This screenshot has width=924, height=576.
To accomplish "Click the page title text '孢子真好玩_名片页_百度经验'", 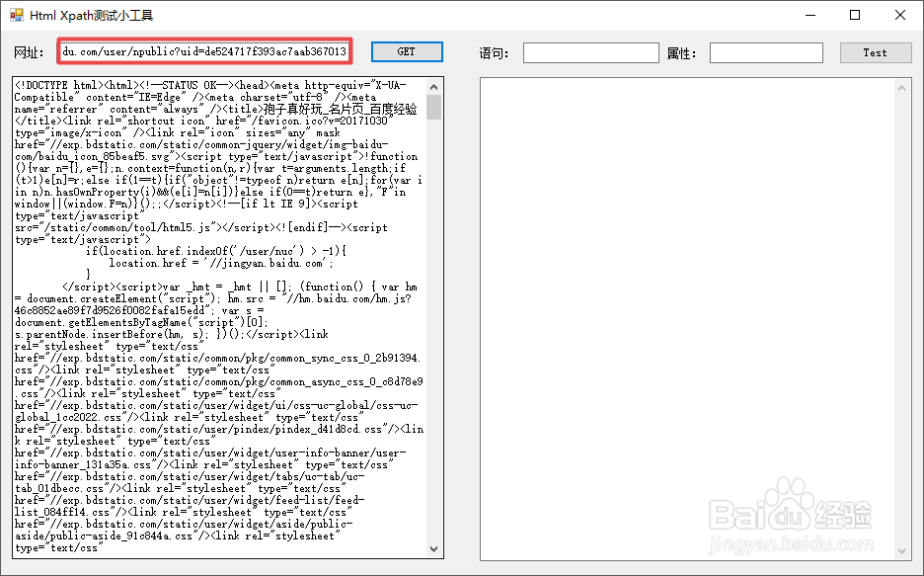I will [340, 109].
